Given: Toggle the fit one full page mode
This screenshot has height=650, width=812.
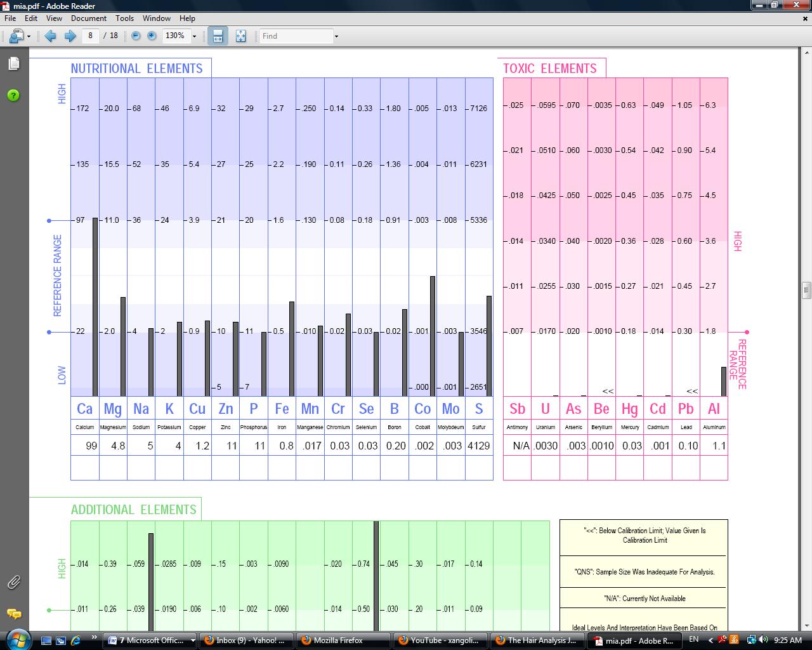Looking at the screenshot, I should point(240,36).
